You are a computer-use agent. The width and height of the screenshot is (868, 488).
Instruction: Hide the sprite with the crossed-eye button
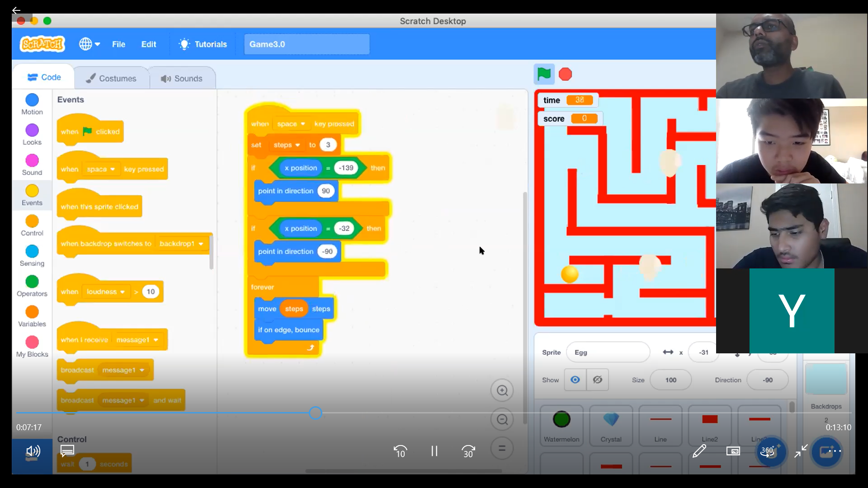(x=597, y=380)
